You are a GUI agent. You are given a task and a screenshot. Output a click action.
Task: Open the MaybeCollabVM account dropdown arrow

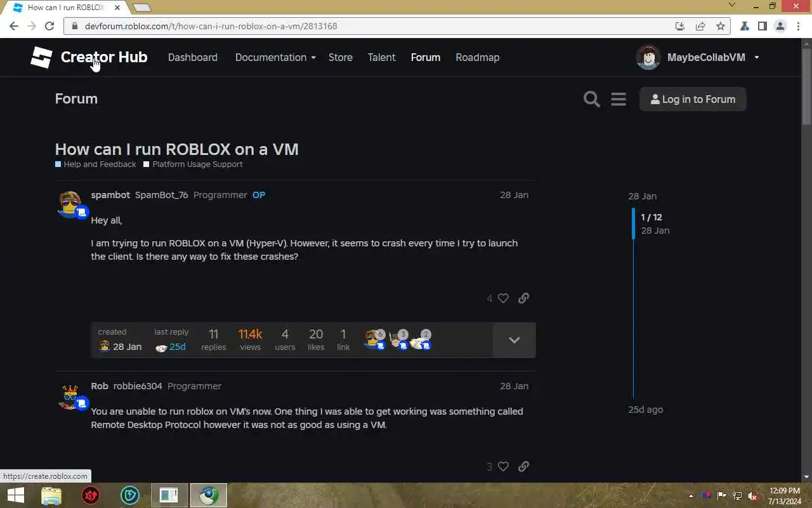pyautogui.click(x=757, y=57)
